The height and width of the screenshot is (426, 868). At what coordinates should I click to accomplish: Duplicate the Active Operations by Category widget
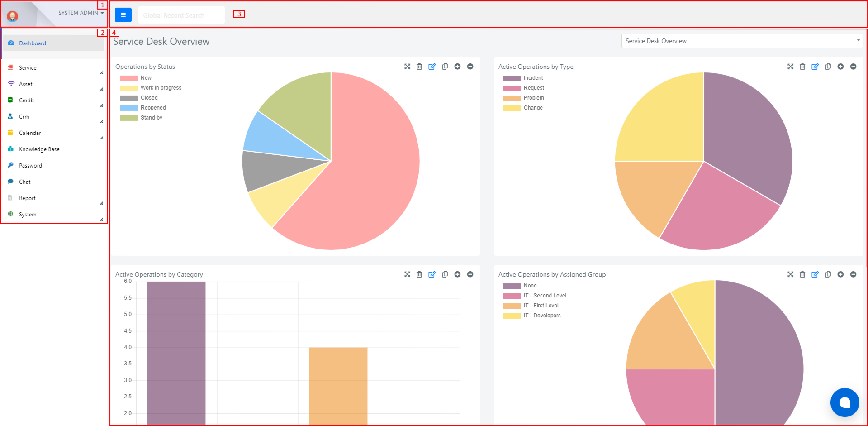(x=445, y=274)
